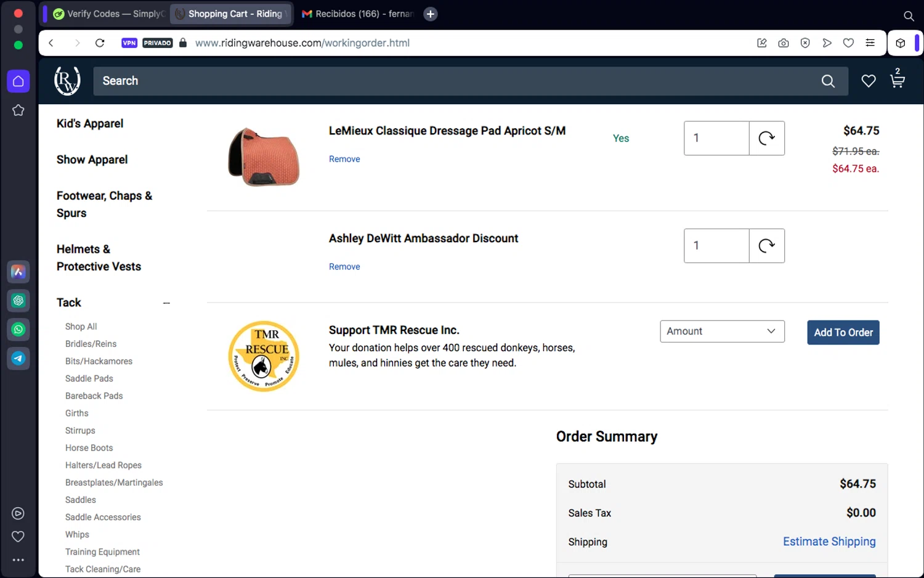Open the Riding Warehouse logo home link

click(x=67, y=81)
